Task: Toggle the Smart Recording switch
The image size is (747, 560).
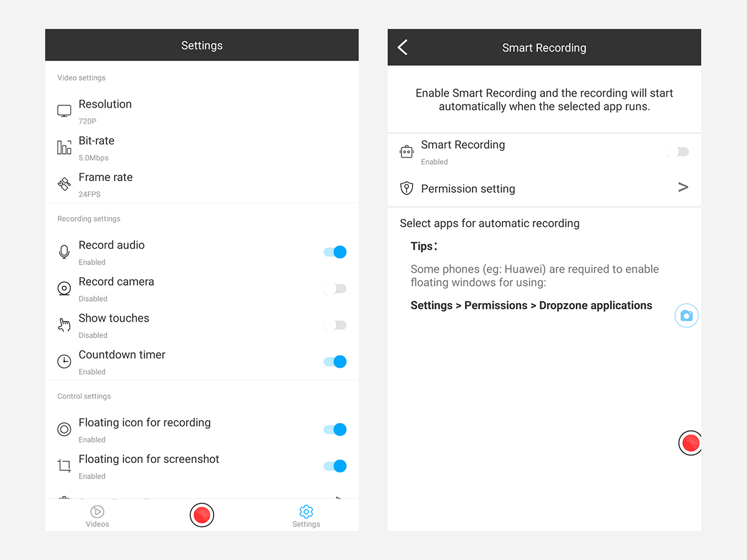Action: click(x=677, y=152)
